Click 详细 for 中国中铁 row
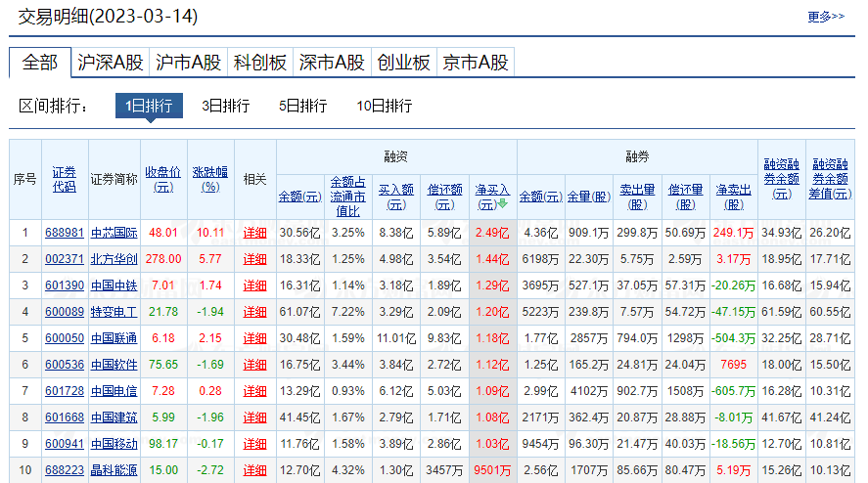868x483 pixels. pyautogui.click(x=254, y=285)
